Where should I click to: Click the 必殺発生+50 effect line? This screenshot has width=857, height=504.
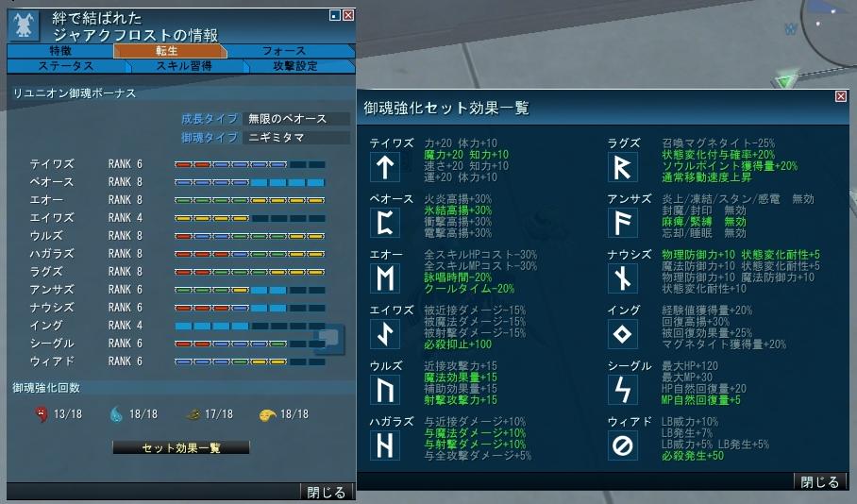pos(693,455)
